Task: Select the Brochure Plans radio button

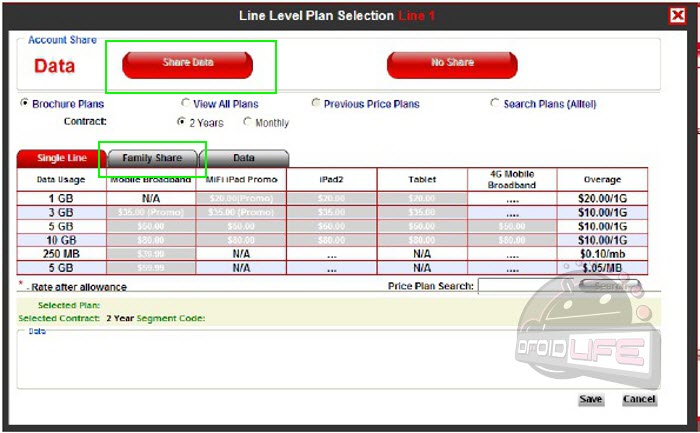Action: (x=25, y=103)
